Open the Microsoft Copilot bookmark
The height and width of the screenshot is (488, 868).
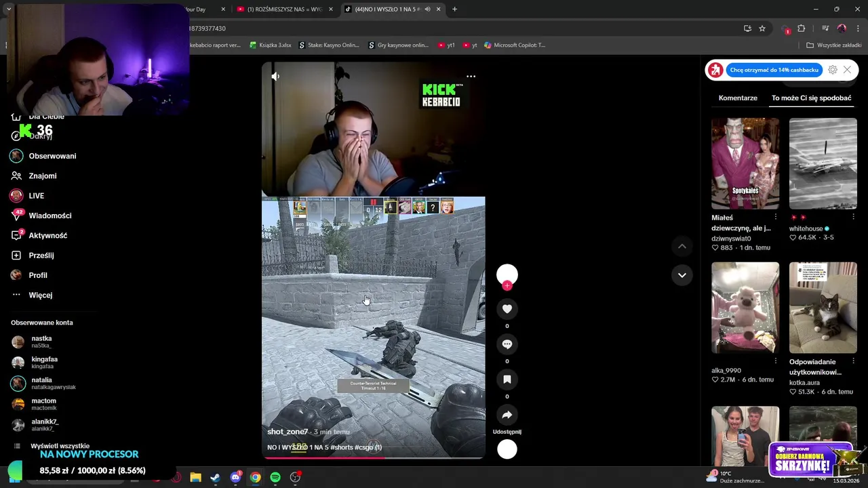[515, 45]
